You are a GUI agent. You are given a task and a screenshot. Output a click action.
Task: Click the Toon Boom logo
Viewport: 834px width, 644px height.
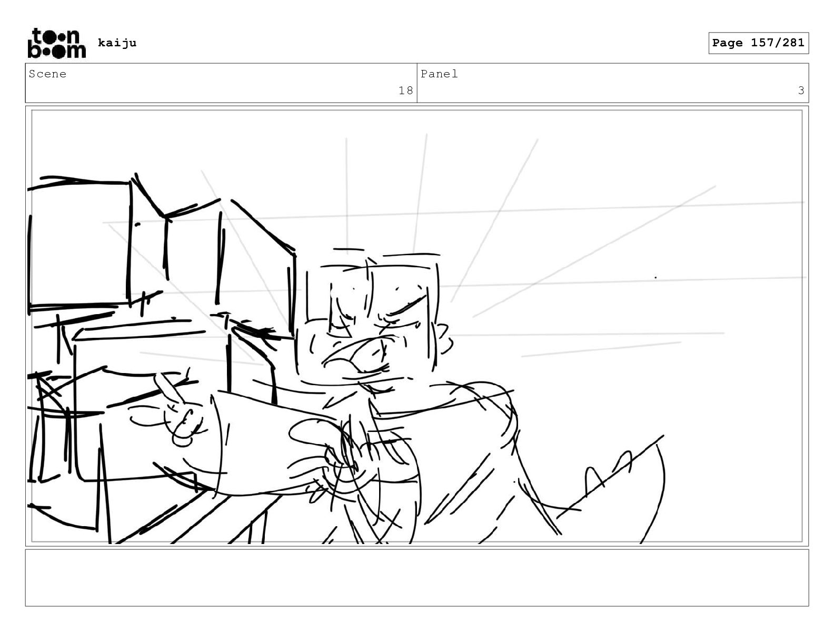(56, 43)
